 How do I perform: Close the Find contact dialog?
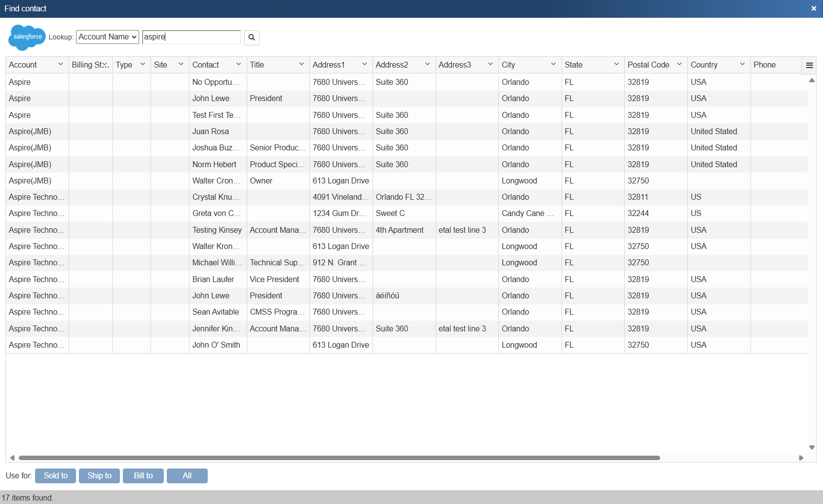[814, 8]
